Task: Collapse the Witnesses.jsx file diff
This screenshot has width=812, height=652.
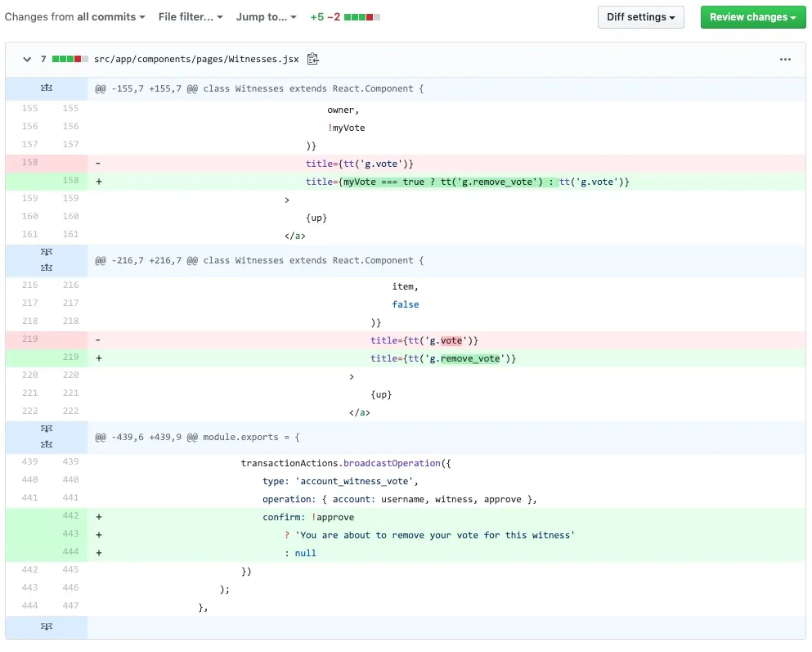Action: coord(27,59)
